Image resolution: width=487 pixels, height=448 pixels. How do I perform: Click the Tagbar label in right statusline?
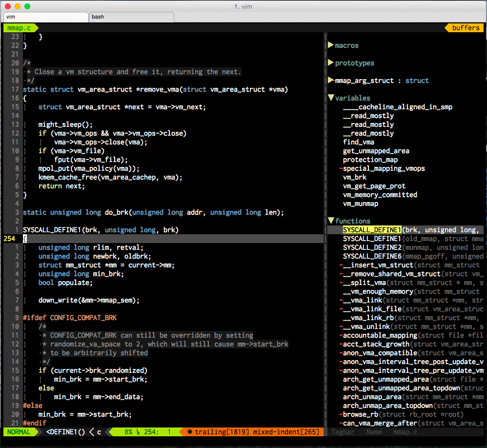343,432
